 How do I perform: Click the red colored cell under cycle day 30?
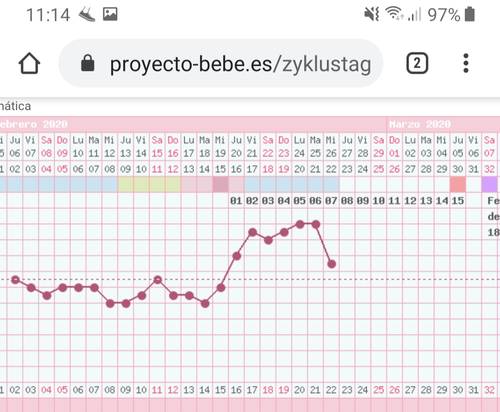pyautogui.click(x=458, y=185)
